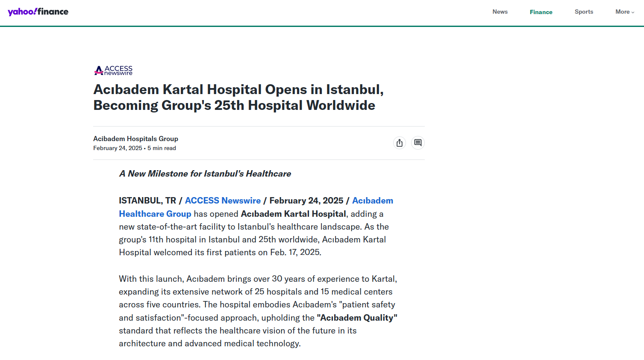The image size is (644, 360).
Task: Click 'ISTANBUL, TR' at paragraph start
Action: (x=147, y=201)
